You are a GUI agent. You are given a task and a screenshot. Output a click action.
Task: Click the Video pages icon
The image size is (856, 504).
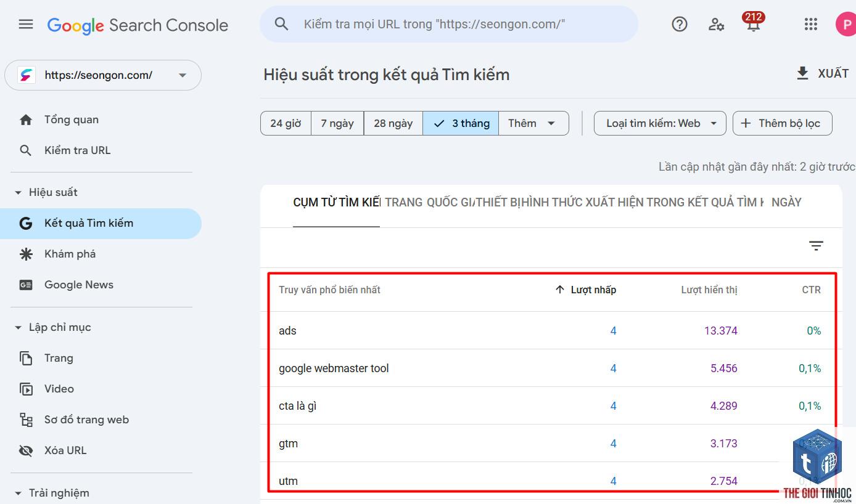(26, 389)
